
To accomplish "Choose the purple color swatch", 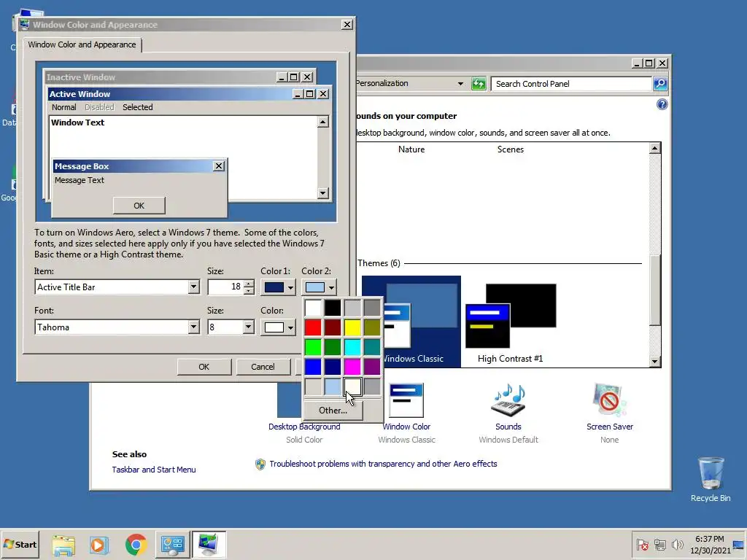I will [x=372, y=367].
